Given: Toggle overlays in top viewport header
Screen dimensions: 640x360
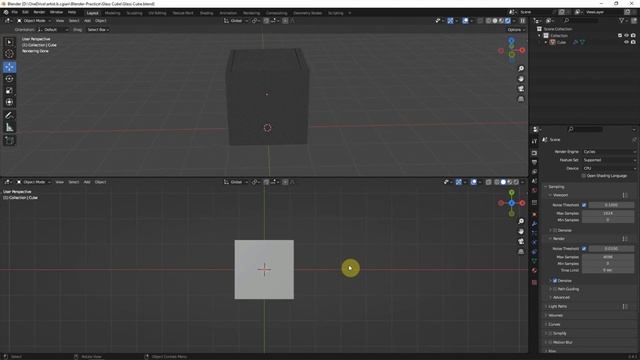Looking at the screenshot, I should (465, 20).
